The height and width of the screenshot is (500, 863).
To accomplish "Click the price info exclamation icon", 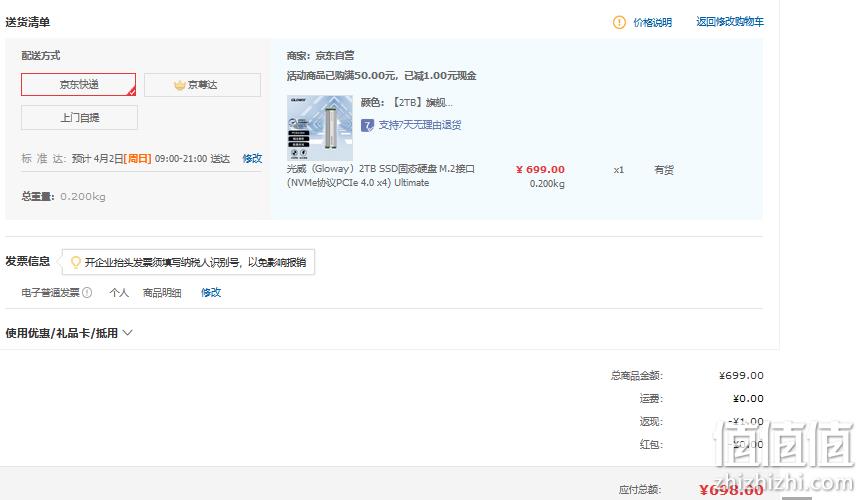I will [619, 22].
